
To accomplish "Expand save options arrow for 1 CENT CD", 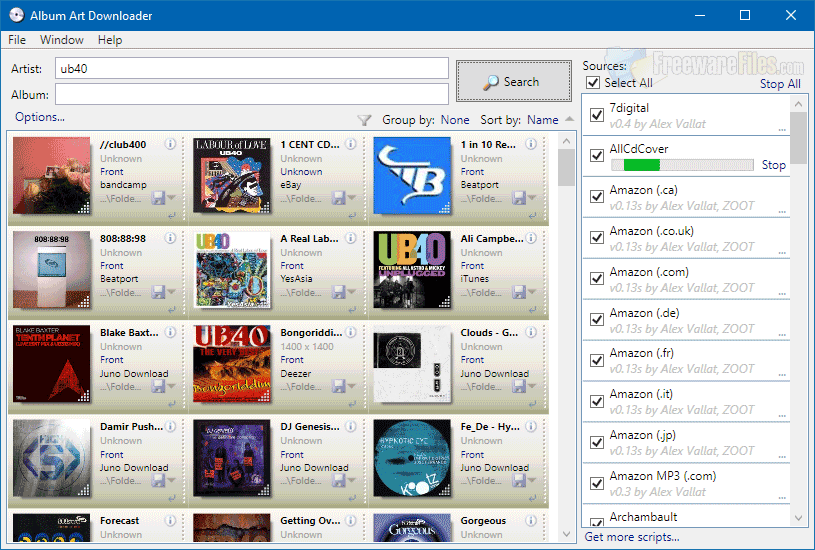I will [352, 198].
